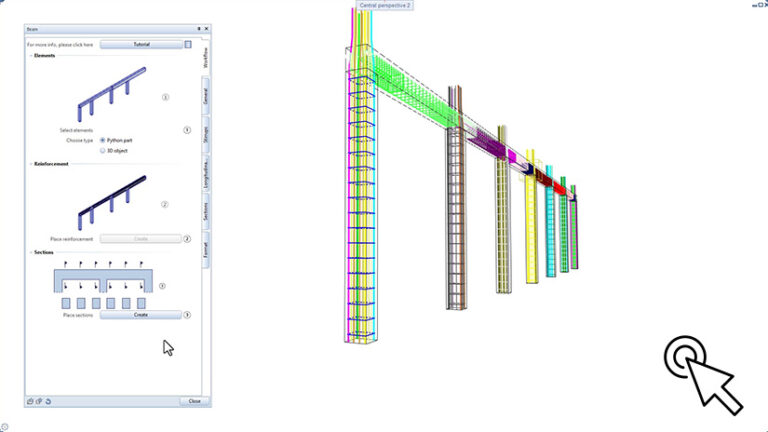The image size is (768, 432).
Task: Click step 1 icon beside Select elements
Action: pos(187,130)
